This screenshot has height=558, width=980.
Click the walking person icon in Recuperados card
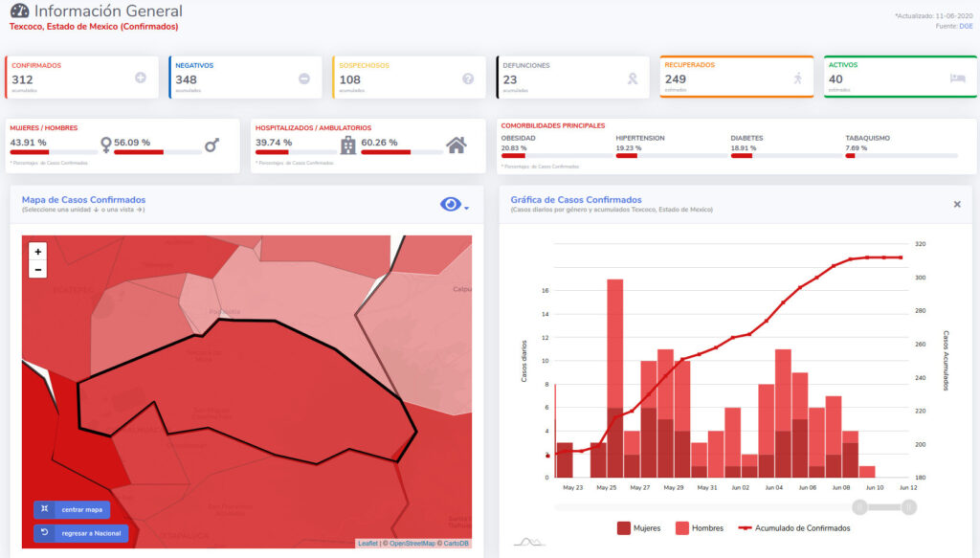point(797,78)
